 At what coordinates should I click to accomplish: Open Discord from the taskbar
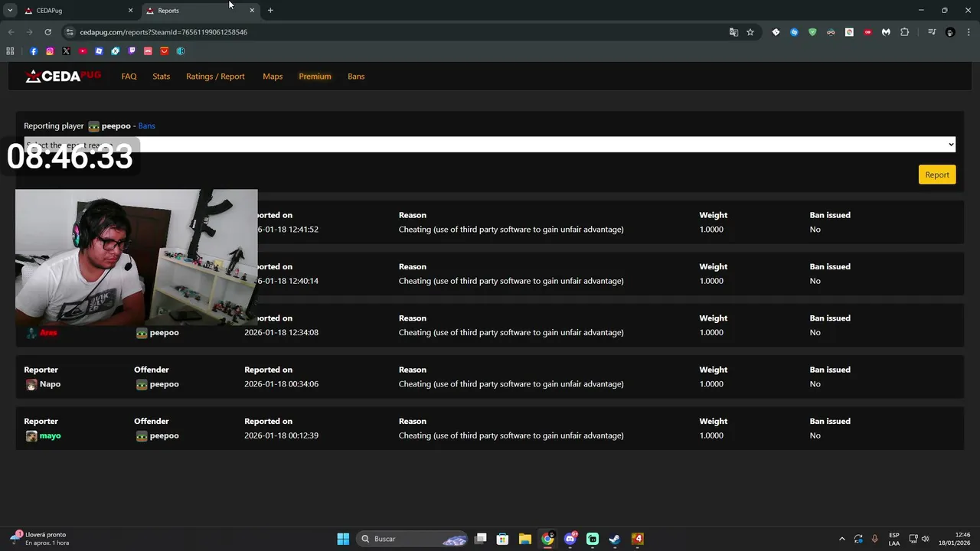pyautogui.click(x=570, y=539)
